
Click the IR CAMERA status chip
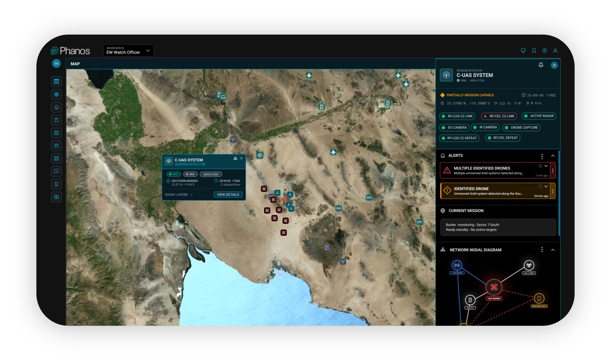[x=485, y=127]
